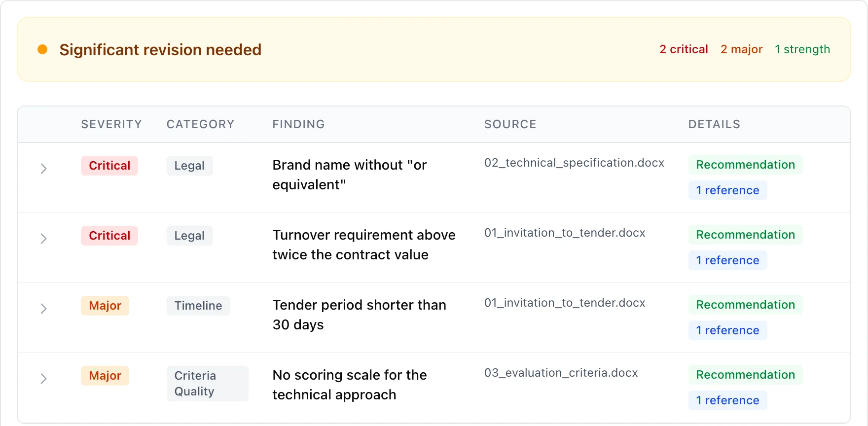The image size is (868, 426).
Task: Click finding "Turnover requirement above twice the contract value"
Action: tap(364, 245)
